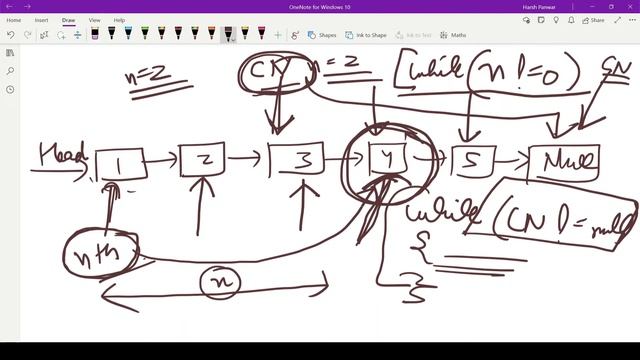The width and height of the screenshot is (640, 360).
Task: Click Ink to Shape
Action: [366, 35]
